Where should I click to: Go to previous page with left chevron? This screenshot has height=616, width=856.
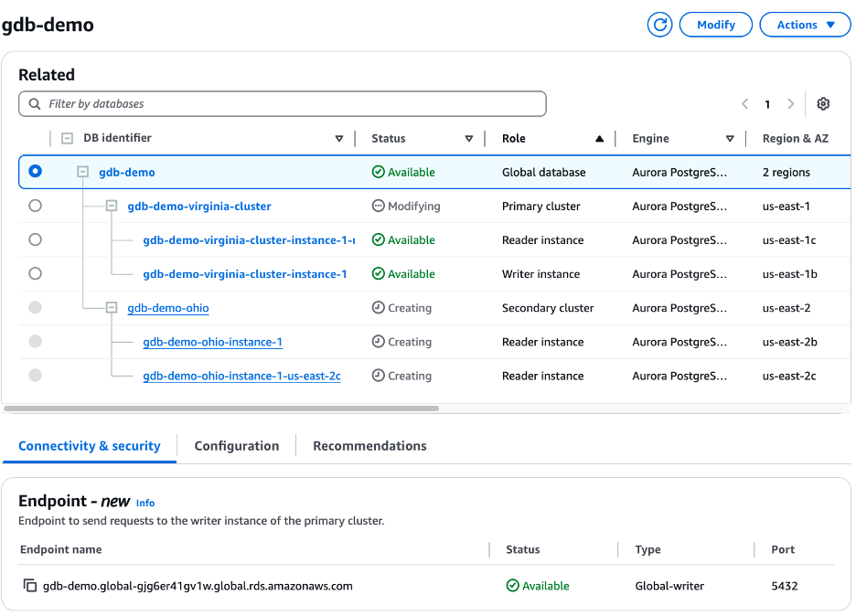click(x=744, y=103)
